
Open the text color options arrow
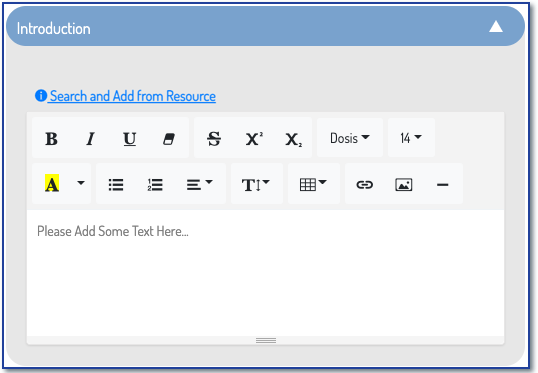(x=81, y=183)
